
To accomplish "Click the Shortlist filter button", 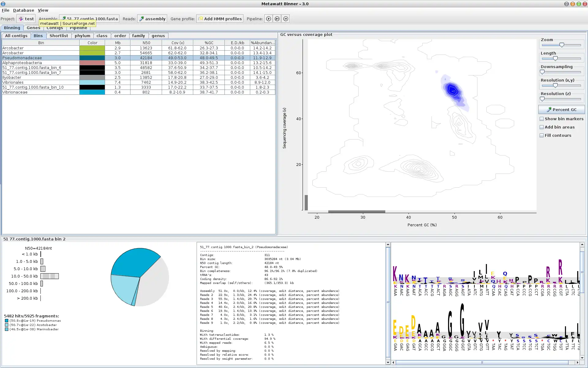I will tap(58, 35).
